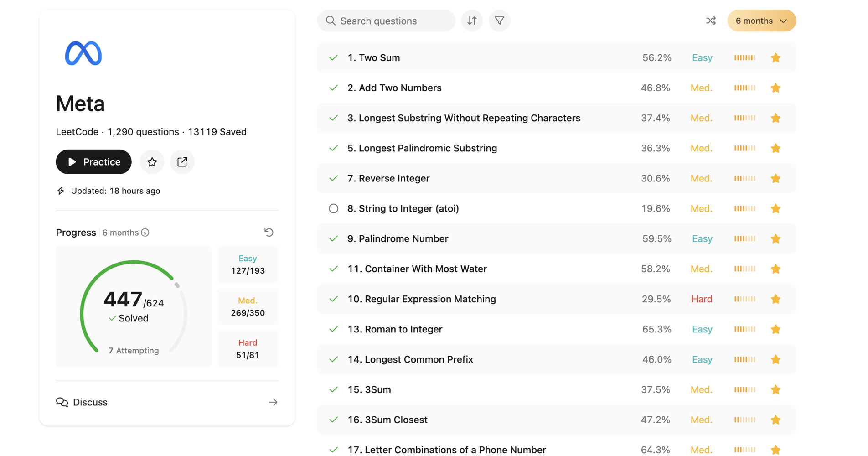Click the sort questions icon
Image resolution: width=868 pixels, height=456 pixels.
(x=472, y=21)
